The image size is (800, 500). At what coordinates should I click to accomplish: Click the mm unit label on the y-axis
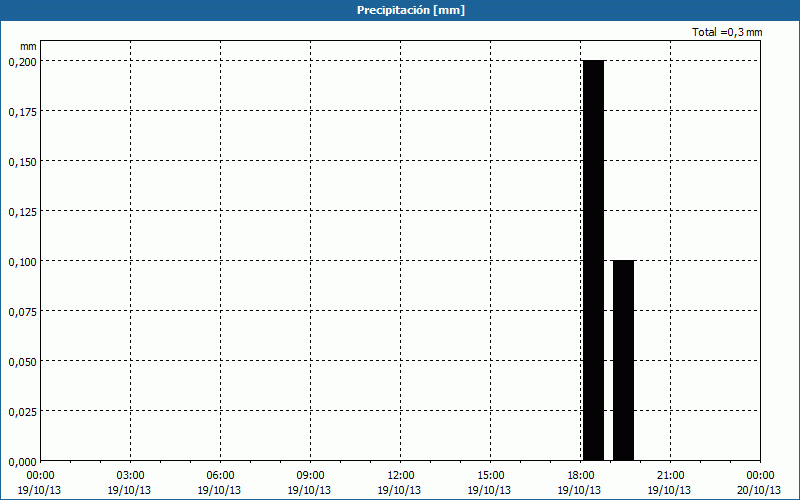pos(28,47)
